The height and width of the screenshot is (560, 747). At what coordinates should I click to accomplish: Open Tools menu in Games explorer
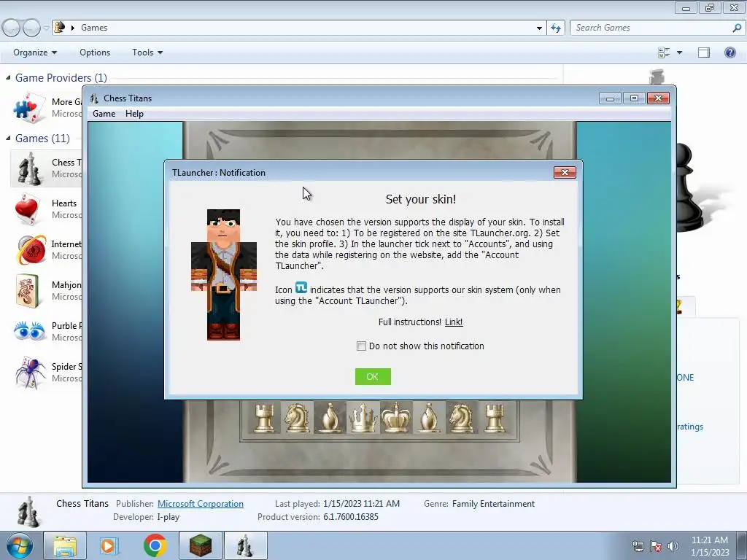click(147, 52)
